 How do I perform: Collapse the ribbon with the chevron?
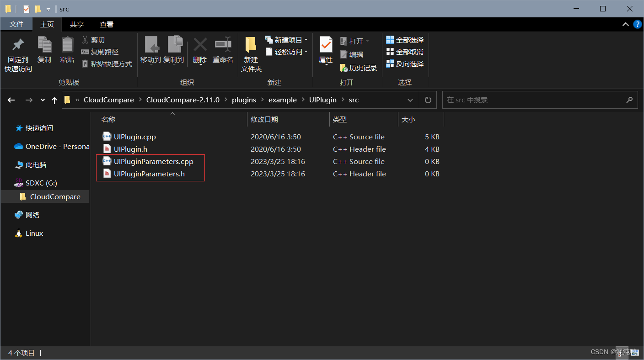click(x=625, y=24)
